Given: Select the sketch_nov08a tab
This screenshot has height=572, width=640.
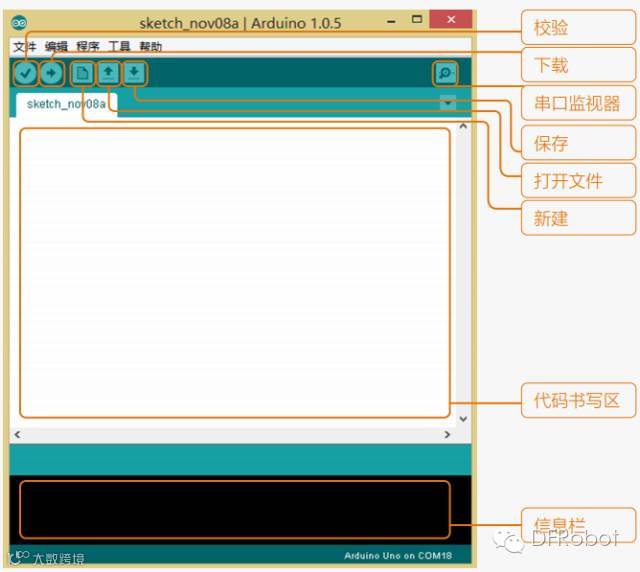Looking at the screenshot, I should click(x=67, y=105).
